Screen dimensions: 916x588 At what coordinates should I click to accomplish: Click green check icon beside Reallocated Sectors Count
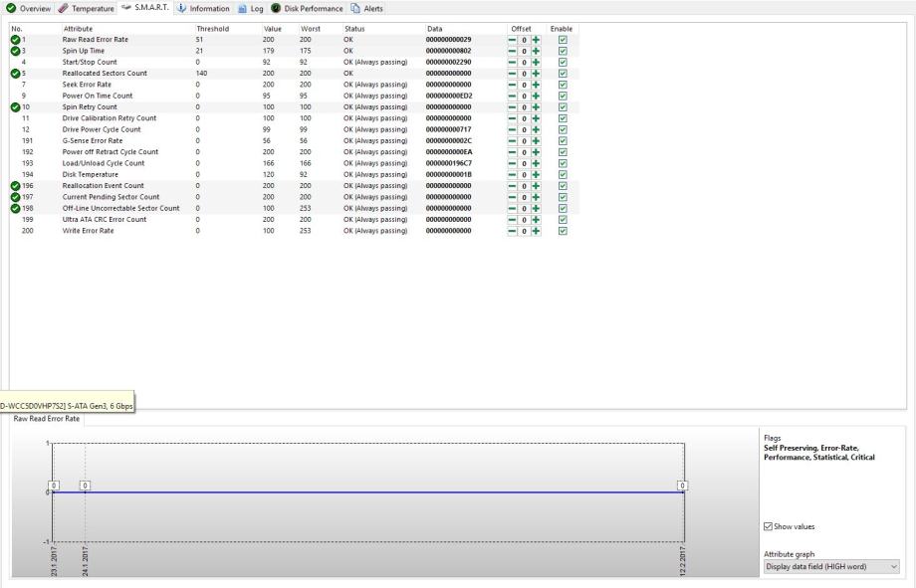pos(15,74)
